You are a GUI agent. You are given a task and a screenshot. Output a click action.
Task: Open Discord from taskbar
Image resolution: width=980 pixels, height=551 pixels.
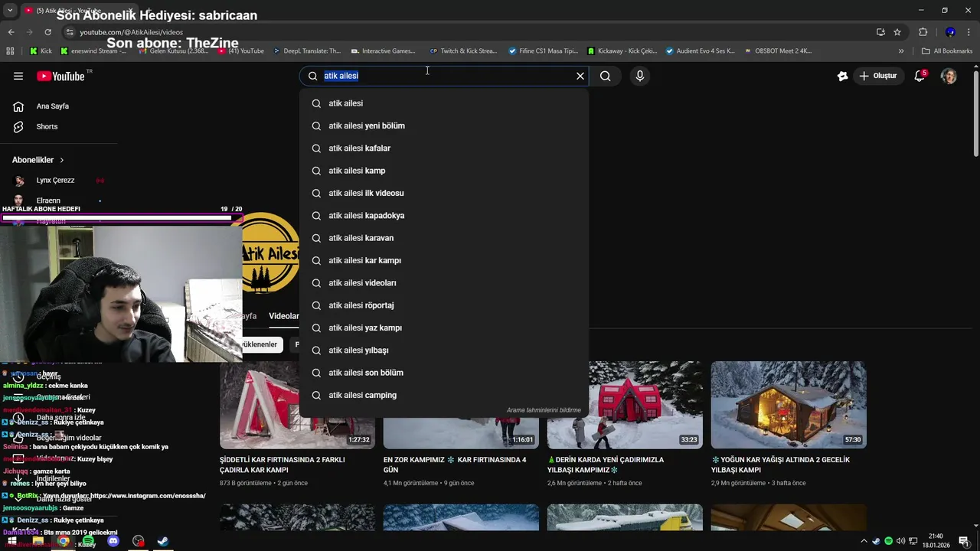[113, 541]
